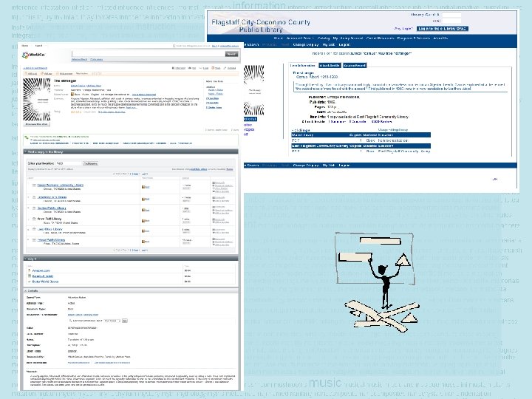Click Change Display in the bottom blue bar
The height and width of the screenshot is (399, 532).
tap(306, 166)
